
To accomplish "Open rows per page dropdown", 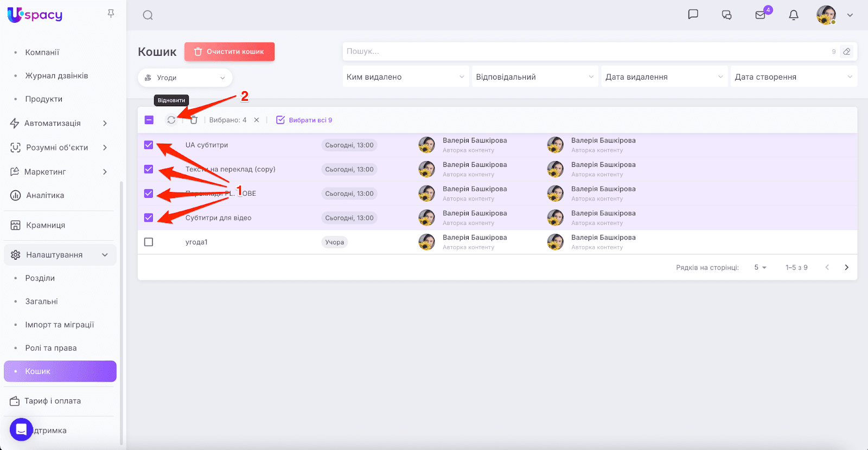I will (x=760, y=267).
